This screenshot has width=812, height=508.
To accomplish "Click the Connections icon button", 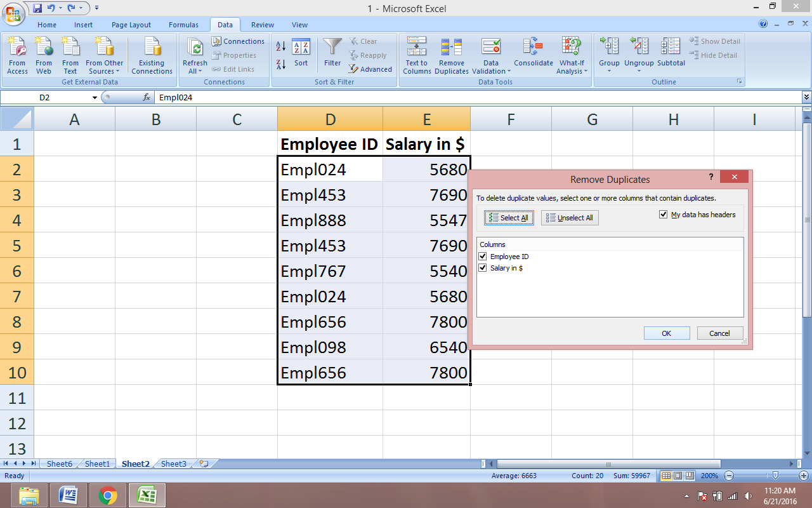I will pyautogui.click(x=237, y=41).
